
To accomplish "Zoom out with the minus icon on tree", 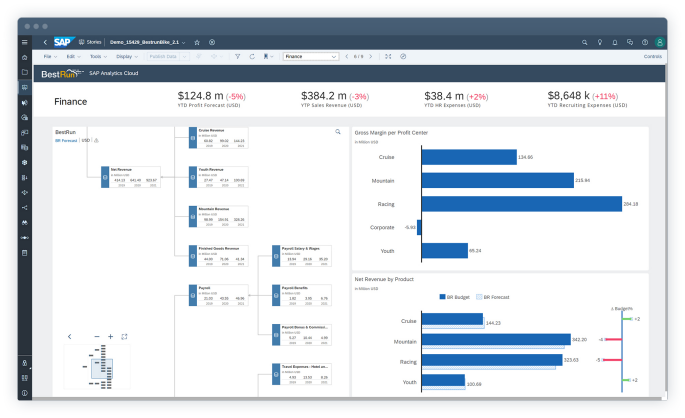I will tap(97, 337).
